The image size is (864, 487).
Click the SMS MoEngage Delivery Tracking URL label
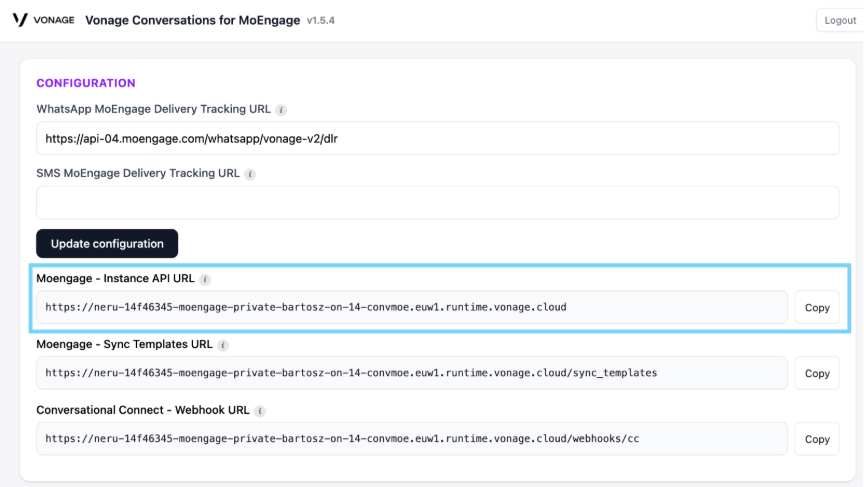138,173
